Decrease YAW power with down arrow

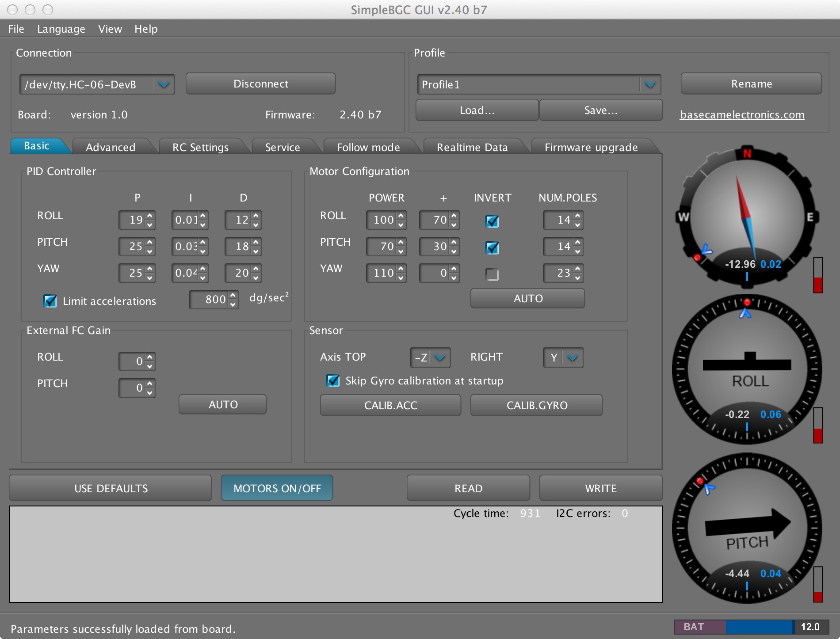pos(401,278)
